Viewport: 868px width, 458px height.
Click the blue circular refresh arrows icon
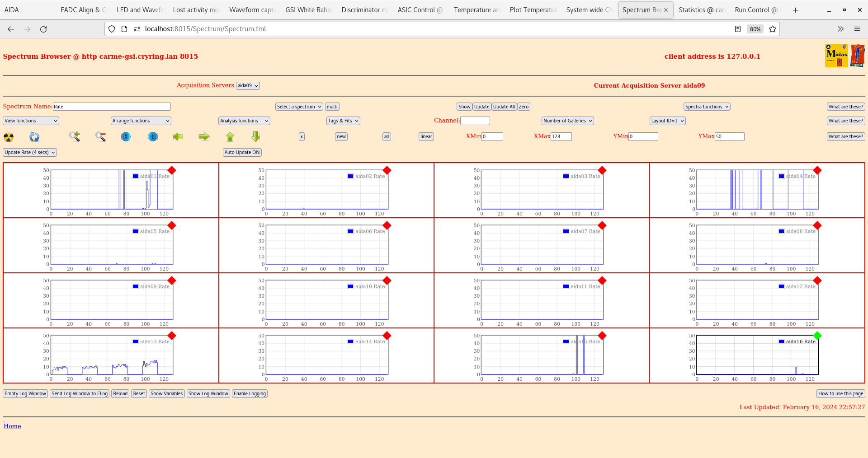(34, 137)
